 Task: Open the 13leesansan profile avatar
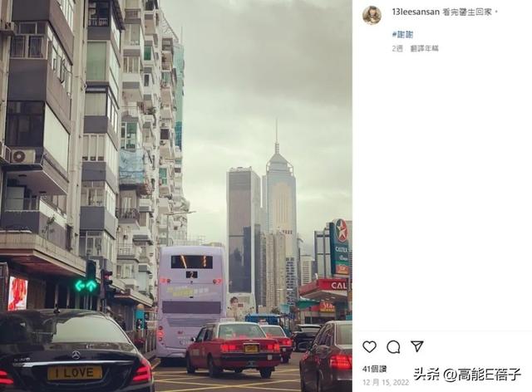coord(372,15)
